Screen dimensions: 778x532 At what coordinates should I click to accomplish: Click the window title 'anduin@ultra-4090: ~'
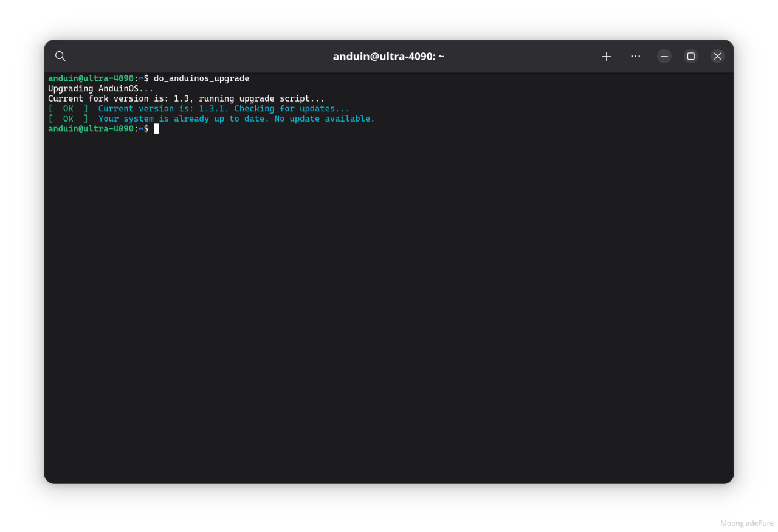(388, 56)
